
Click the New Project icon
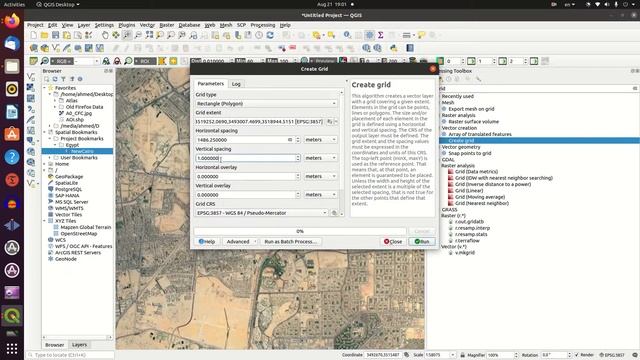point(33,36)
